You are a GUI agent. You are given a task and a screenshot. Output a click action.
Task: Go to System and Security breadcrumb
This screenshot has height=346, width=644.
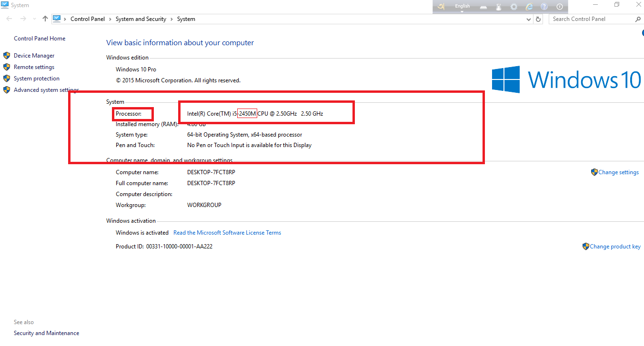coord(141,19)
